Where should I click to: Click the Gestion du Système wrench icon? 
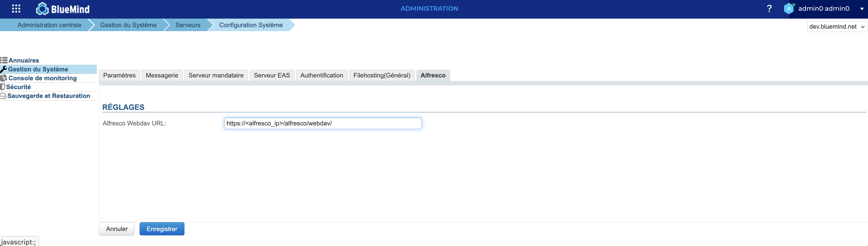4,69
